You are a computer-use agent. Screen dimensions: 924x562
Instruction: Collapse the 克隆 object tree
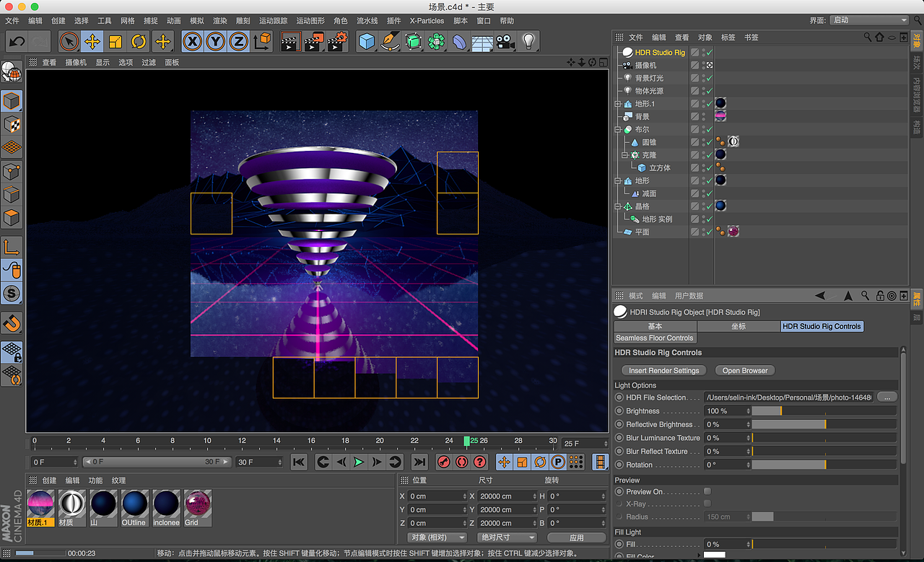point(625,155)
